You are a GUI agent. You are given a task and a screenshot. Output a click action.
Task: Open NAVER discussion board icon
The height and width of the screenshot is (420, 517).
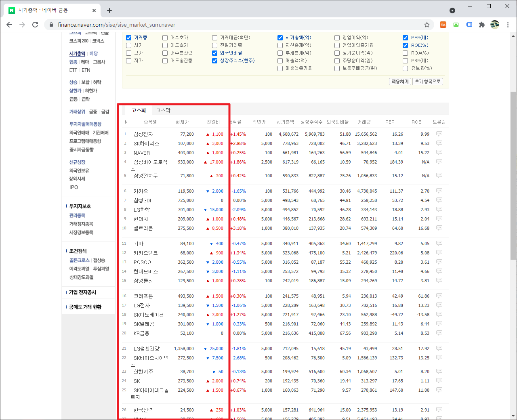click(x=439, y=152)
